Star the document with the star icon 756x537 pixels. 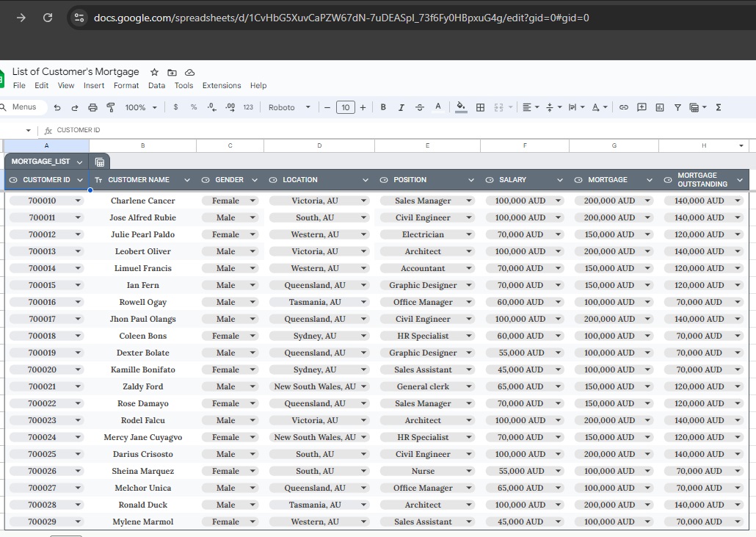pos(154,72)
